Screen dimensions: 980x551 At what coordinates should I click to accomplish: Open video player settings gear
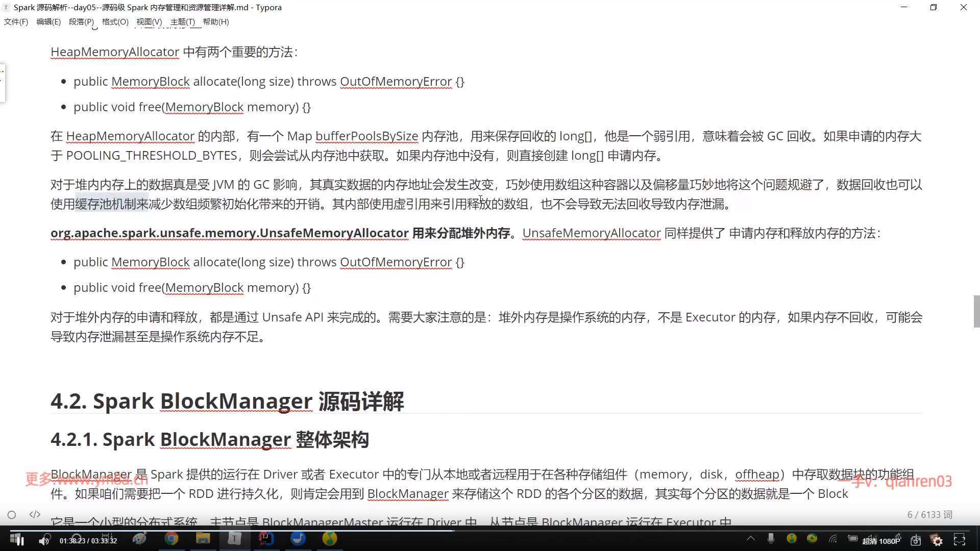tap(937, 540)
